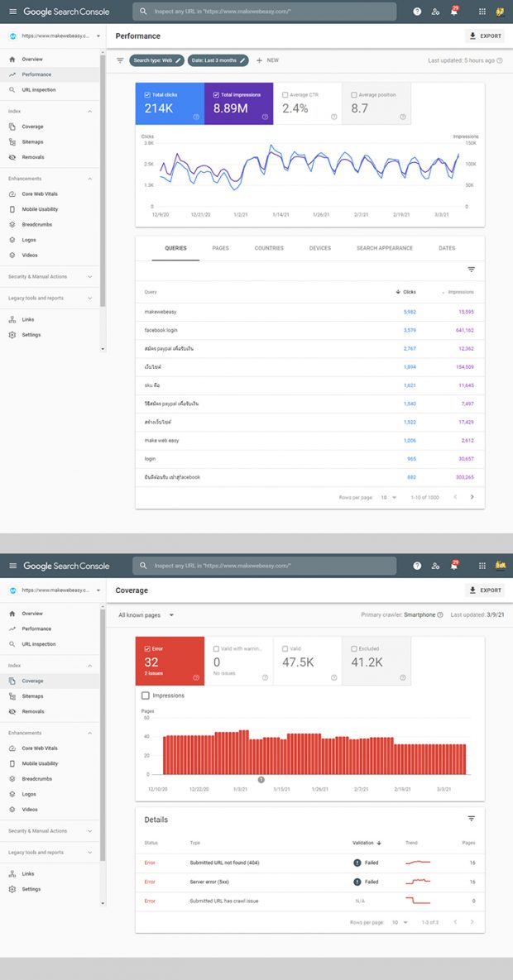The width and height of the screenshot is (513, 980).
Task: Edit the Search type: Web filter chip
Action: click(x=156, y=60)
